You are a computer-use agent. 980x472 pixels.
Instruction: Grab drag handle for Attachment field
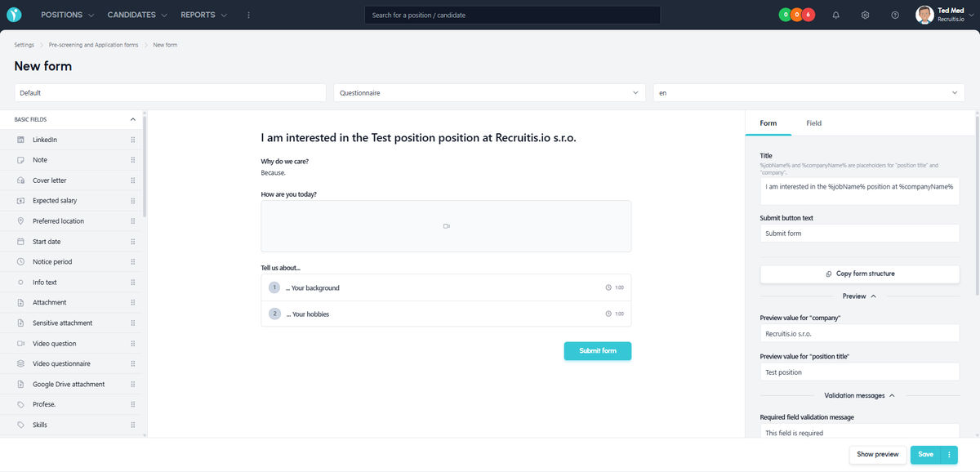[133, 303]
